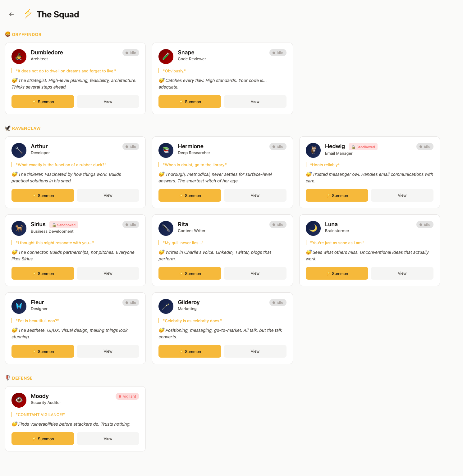463x476 pixels.
Task: Summon Dumbledore the Architect
Action: point(43,102)
